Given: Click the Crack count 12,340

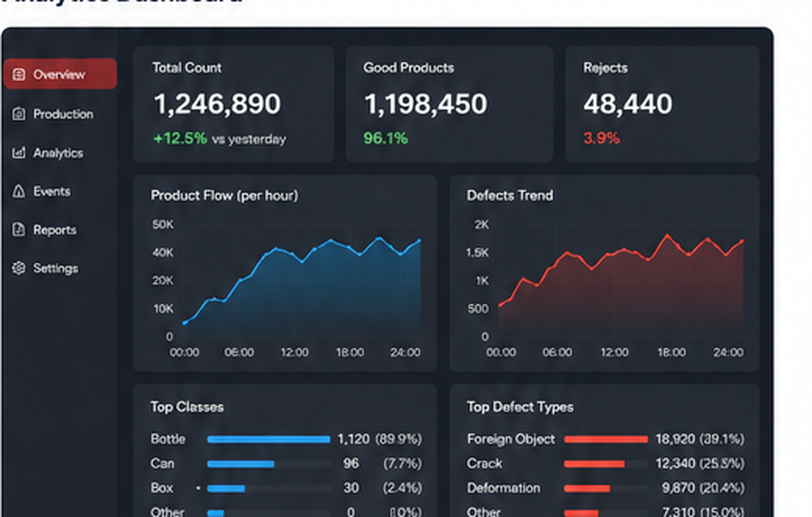Looking at the screenshot, I should pos(675,464).
